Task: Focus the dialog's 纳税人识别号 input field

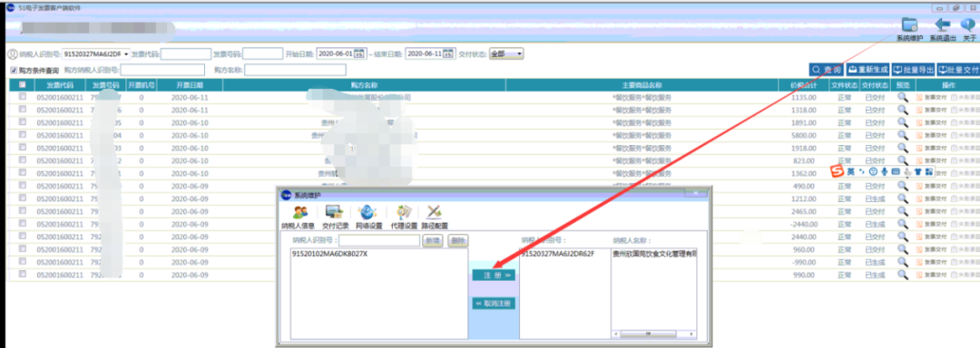Action: coord(379,240)
